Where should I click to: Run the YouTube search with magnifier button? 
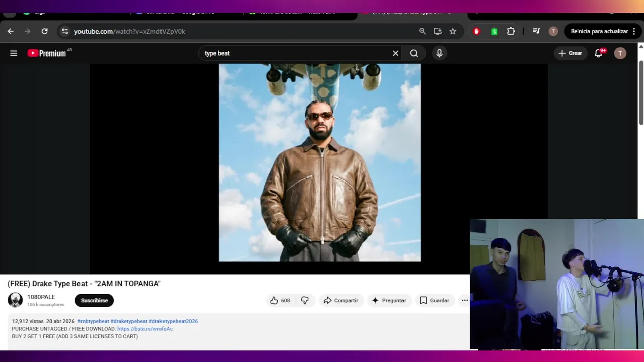414,53
